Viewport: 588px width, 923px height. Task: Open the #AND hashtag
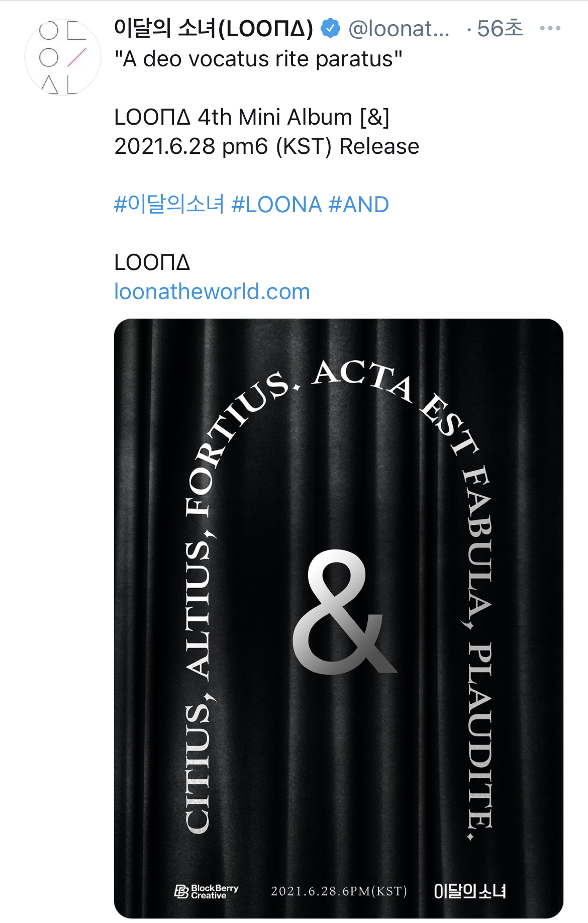359,205
